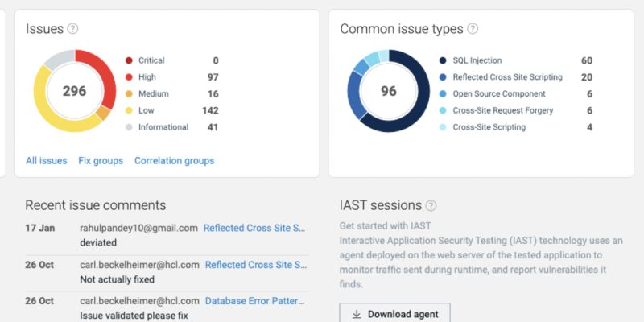Select the Informational severity legend entry
Image resolution: width=644 pixels, height=322 pixels.
pos(163,127)
